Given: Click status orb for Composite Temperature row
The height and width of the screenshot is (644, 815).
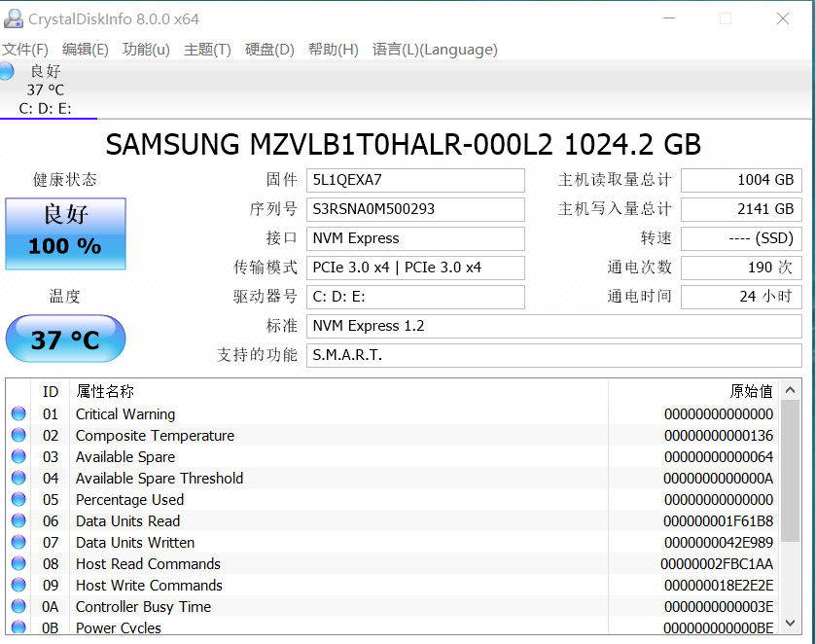Looking at the screenshot, I should (x=18, y=435).
